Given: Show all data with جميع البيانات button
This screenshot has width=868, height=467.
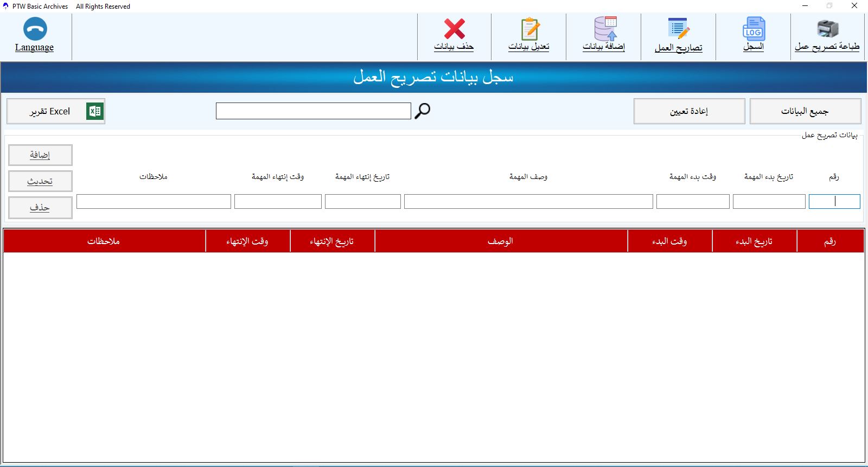Looking at the screenshot, I should [x=805, y=111].
